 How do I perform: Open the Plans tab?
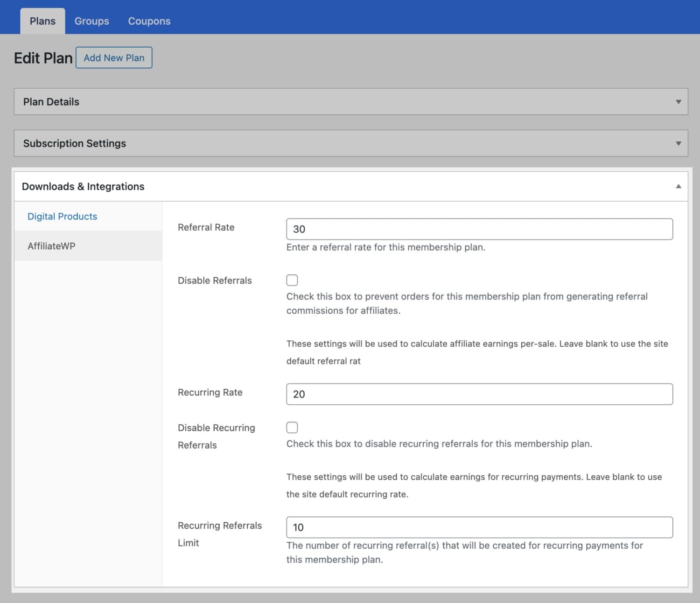(42, 21)
